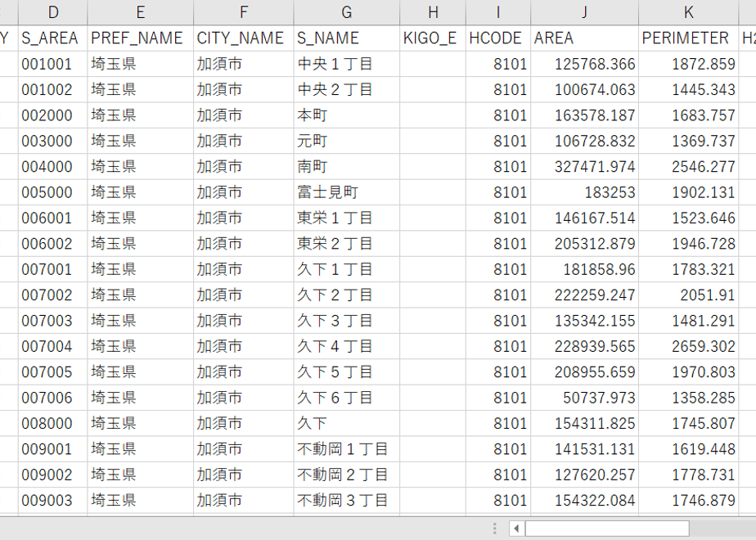Select the PREF_NAME header cell
Screen dimensions: 756x540
point(140,38)
